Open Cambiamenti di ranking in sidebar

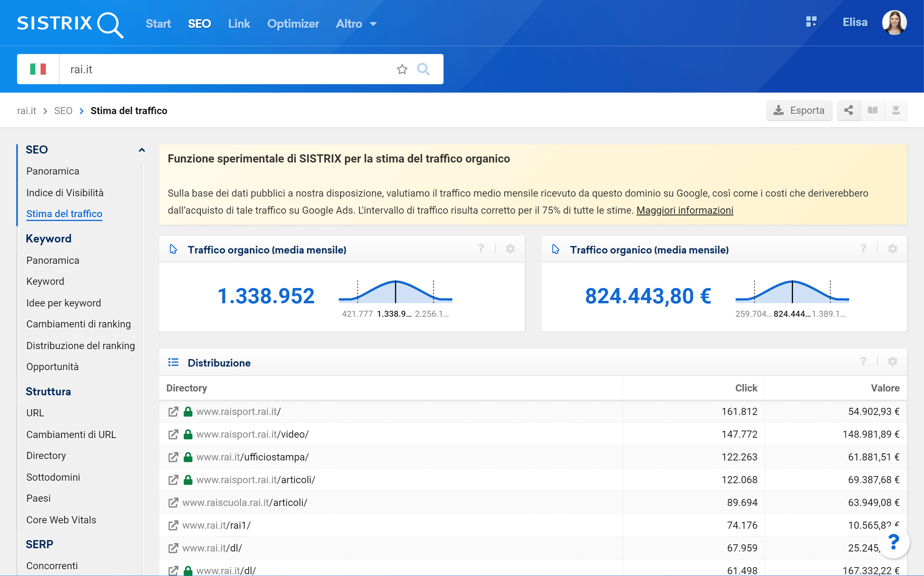(79, 324)
